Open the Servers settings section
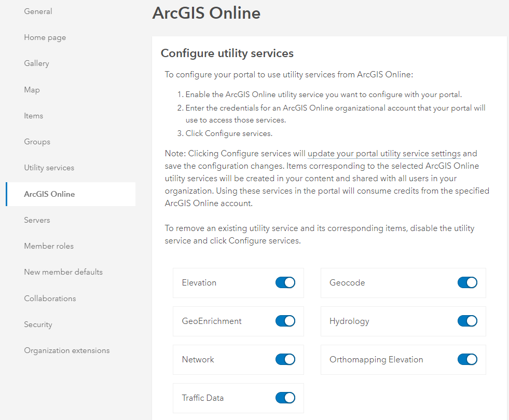509x420 pixels. point(37,220)
